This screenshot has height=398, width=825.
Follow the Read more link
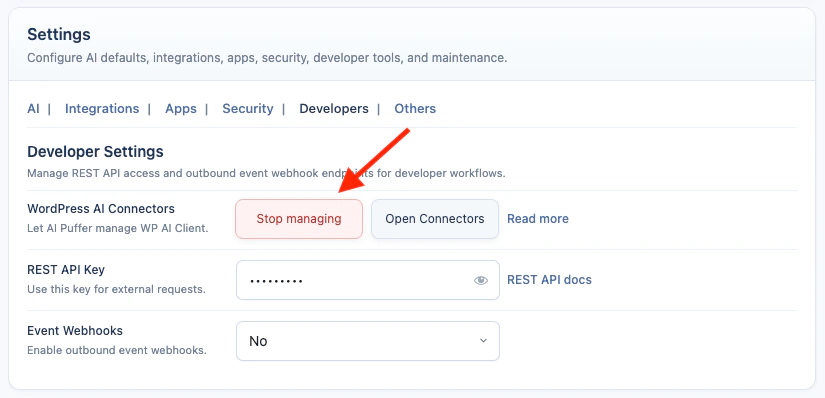pos(538,218)
